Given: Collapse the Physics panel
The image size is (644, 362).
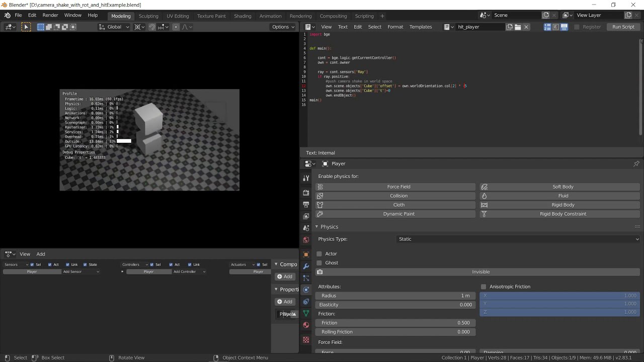Looking at the screenshot, I should click(x=316, y=227).
